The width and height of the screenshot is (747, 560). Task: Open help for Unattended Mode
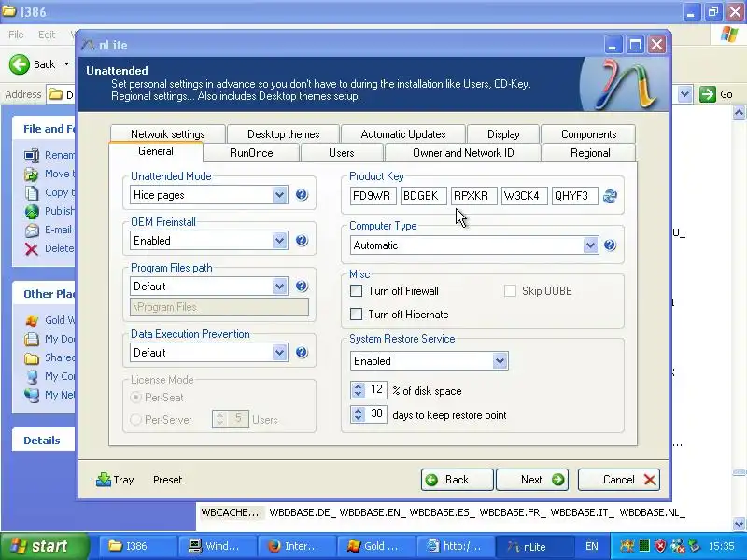pos(302,194)
